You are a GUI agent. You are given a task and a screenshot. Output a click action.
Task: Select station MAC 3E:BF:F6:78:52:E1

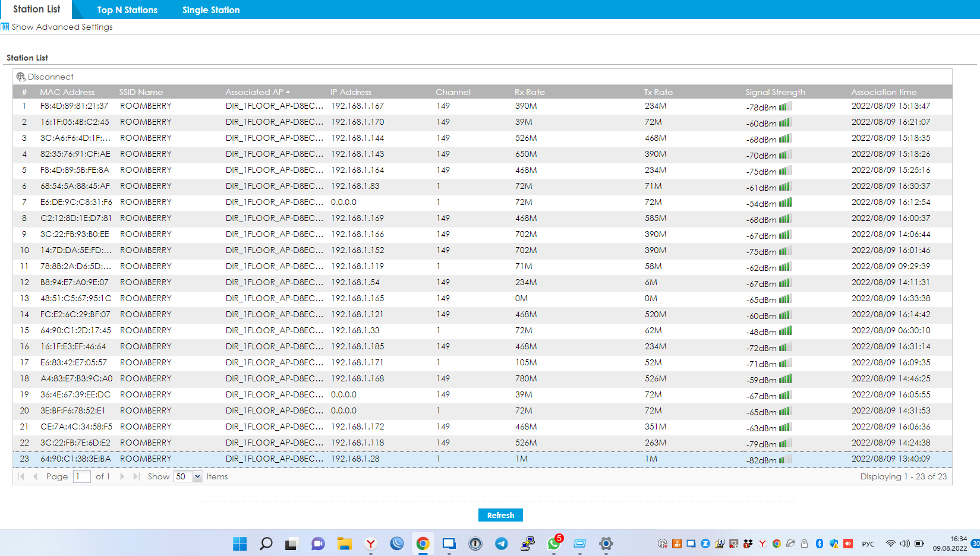click(x=483, y=411)
